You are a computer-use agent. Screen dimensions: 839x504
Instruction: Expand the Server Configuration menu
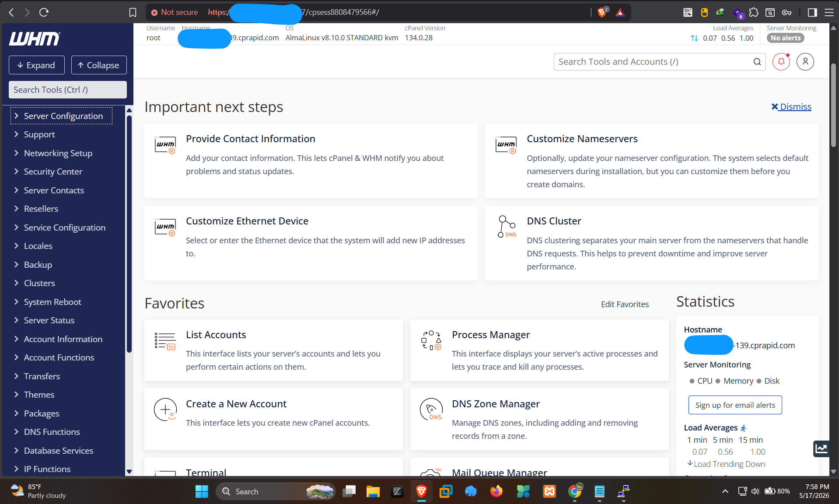point(61,116)
